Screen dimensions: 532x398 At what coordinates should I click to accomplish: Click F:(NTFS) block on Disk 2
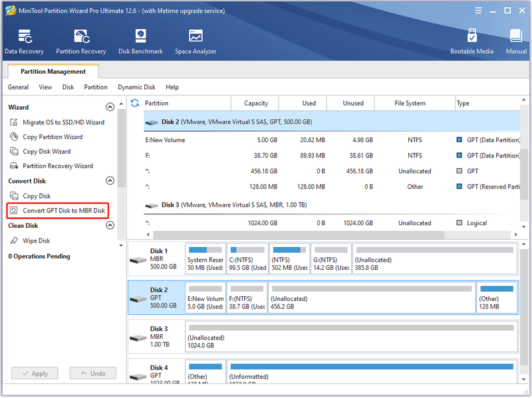pos(247,298)
